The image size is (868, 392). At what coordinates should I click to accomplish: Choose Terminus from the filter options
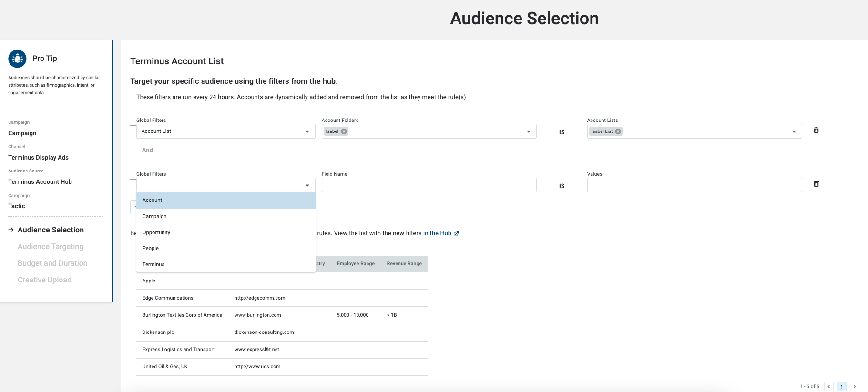pyautogui.click(x=226, y=264)
